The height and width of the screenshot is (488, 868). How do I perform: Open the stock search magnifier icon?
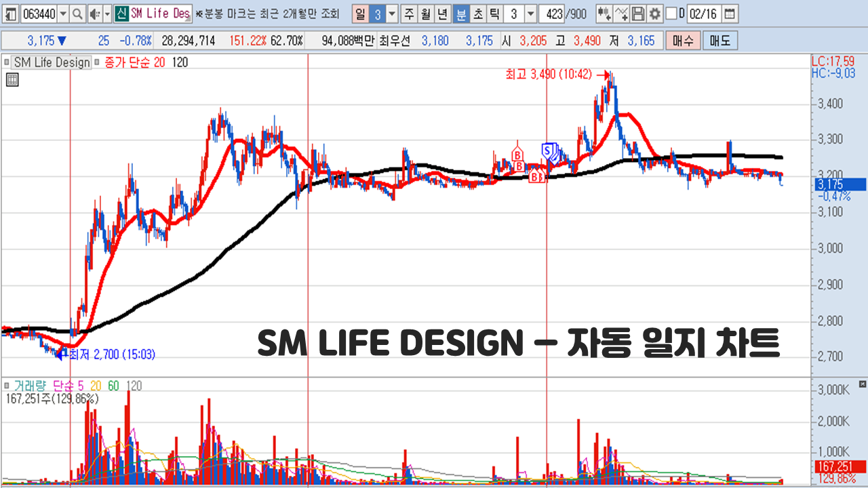point(78,14)
